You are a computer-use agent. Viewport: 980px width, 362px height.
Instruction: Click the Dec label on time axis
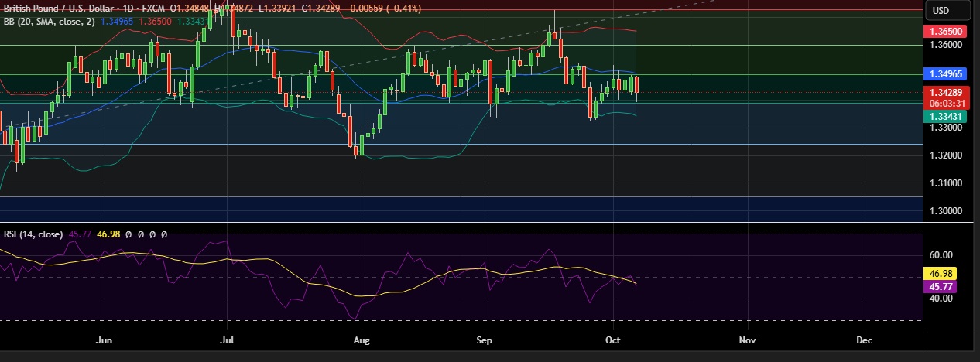[865, 340]
